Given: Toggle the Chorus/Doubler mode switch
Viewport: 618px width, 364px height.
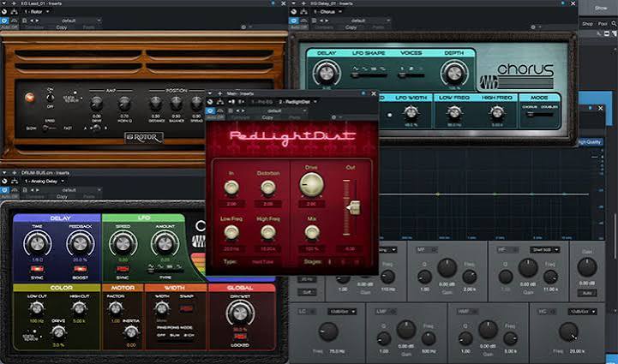Looking at the screenshot, I should click(x=537, y=114).
